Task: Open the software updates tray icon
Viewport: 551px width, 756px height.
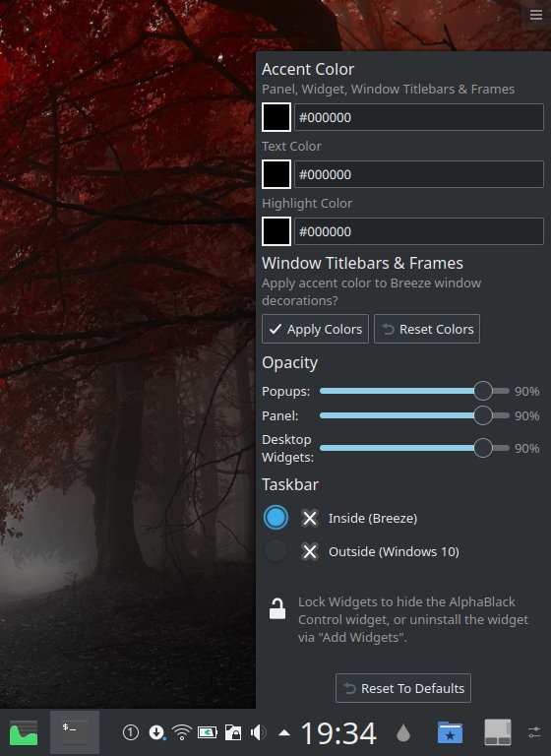Action: (156, 732)
